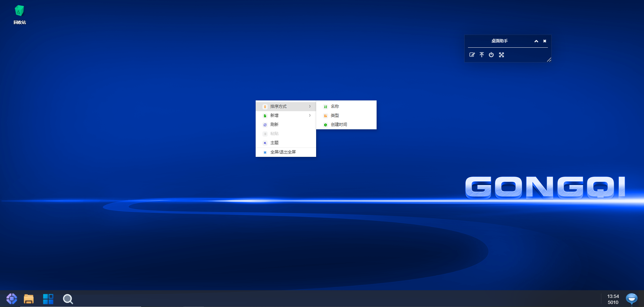Collapse the 桌面助手 panel with the chevron
The height and width of the screenshot is (307, 644).
click(x=536, y=41)
